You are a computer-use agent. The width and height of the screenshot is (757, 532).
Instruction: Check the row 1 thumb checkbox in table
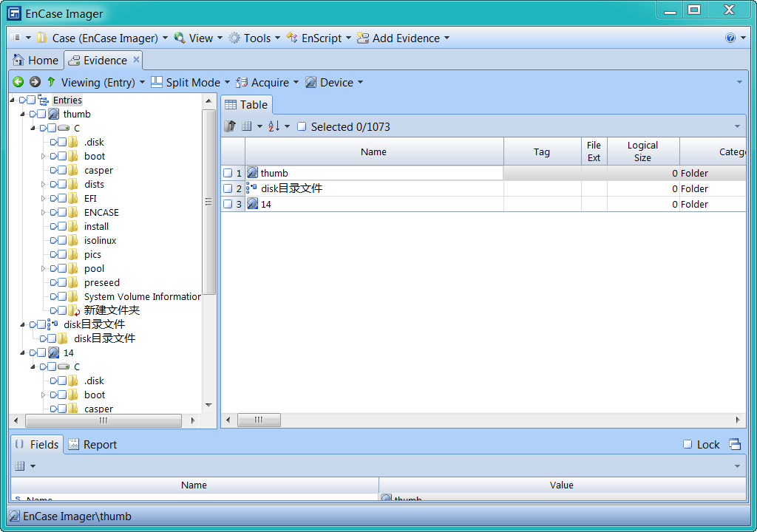pos(228,173)
